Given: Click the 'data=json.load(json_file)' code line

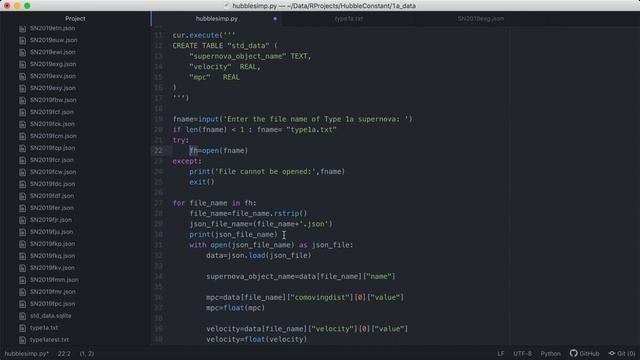Looking at the screenshot, I should tap(258, 256).
